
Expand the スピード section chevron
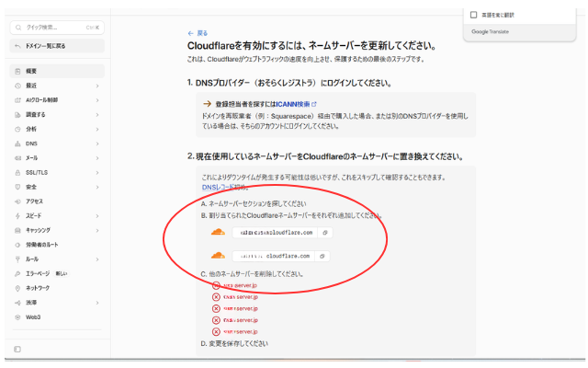pyautogui.click(x=97, y=216)
